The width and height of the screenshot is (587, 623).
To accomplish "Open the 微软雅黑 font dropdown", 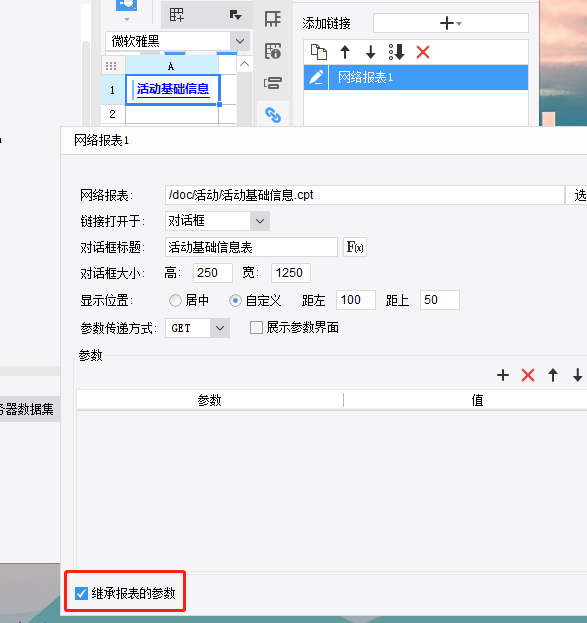I will pyautogui.click(x=240, y=41).
